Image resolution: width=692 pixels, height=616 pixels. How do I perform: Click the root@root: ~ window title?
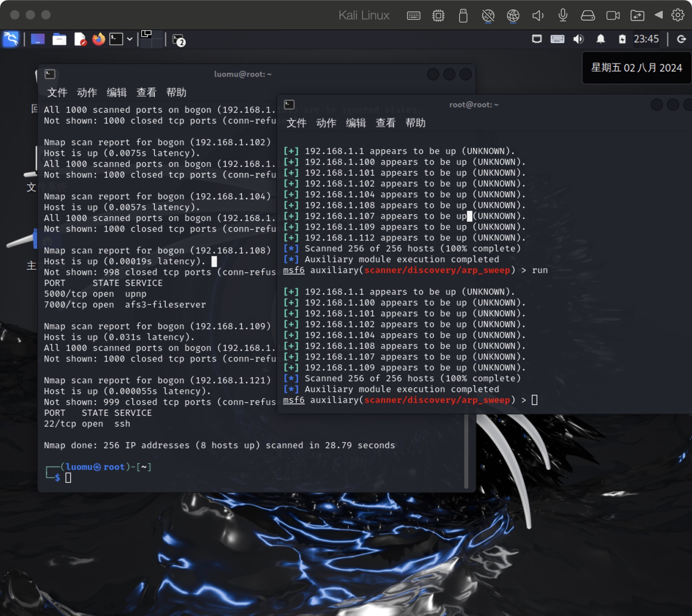pos(474,105)
